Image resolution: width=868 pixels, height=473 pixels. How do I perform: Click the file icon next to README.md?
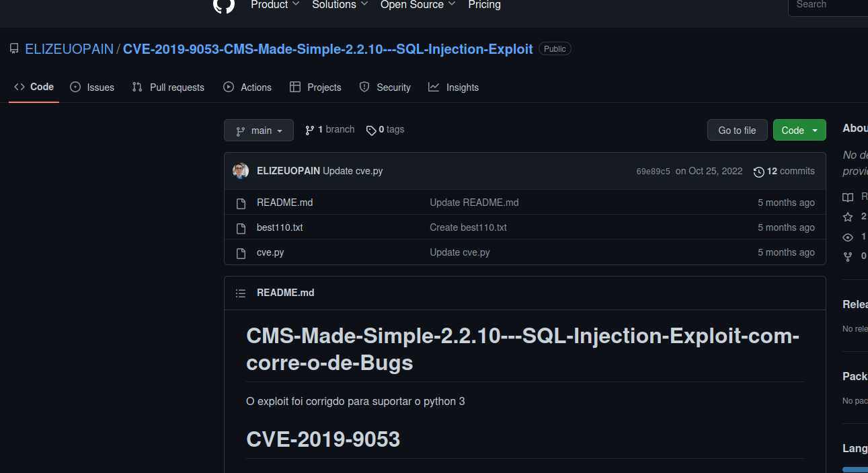(241, 203)
